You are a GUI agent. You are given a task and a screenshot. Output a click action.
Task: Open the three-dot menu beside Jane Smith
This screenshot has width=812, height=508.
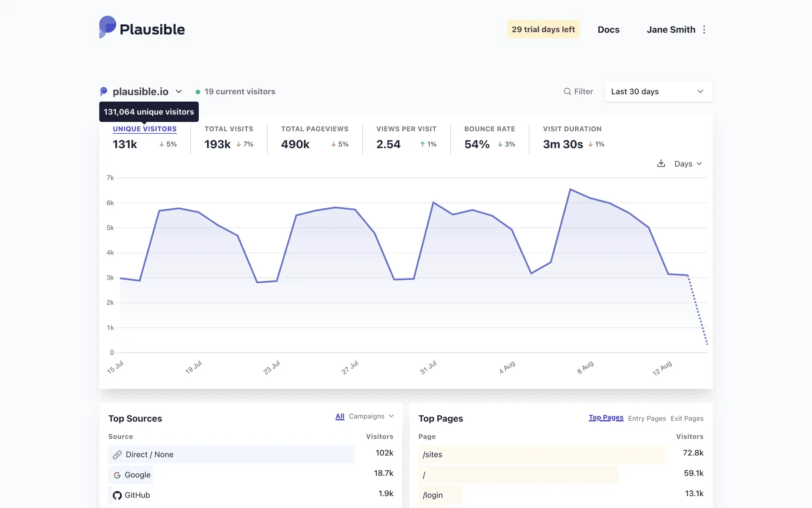(x=704, y=30)
